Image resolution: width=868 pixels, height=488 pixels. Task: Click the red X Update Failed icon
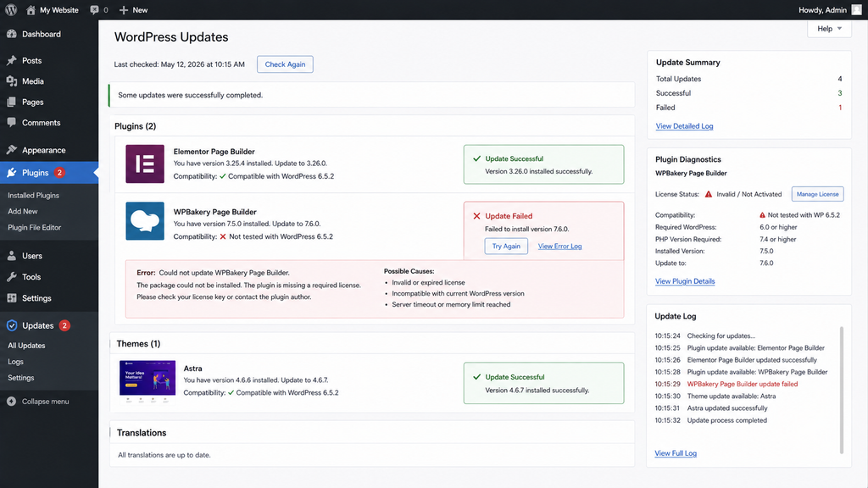(x=476, y=216)
